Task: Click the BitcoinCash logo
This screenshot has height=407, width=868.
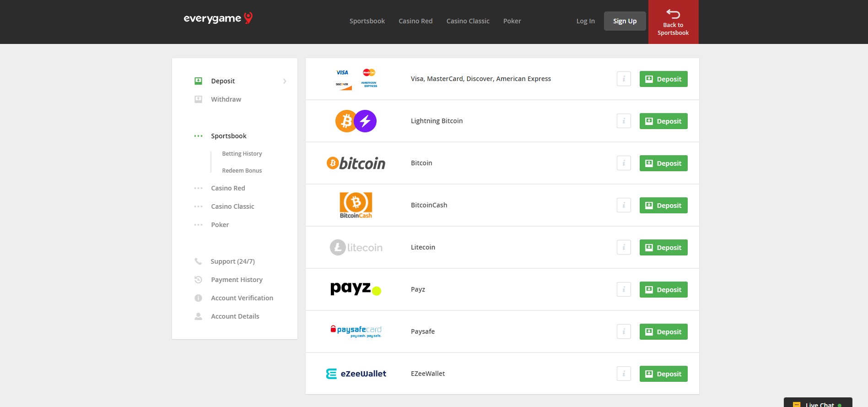Action: [356, 205]
